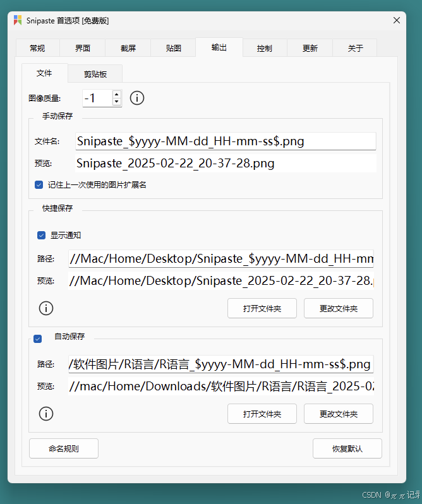Click the 自动保存 路径 input field
Screen dimensions: 422x504
(x=221, y=364)
